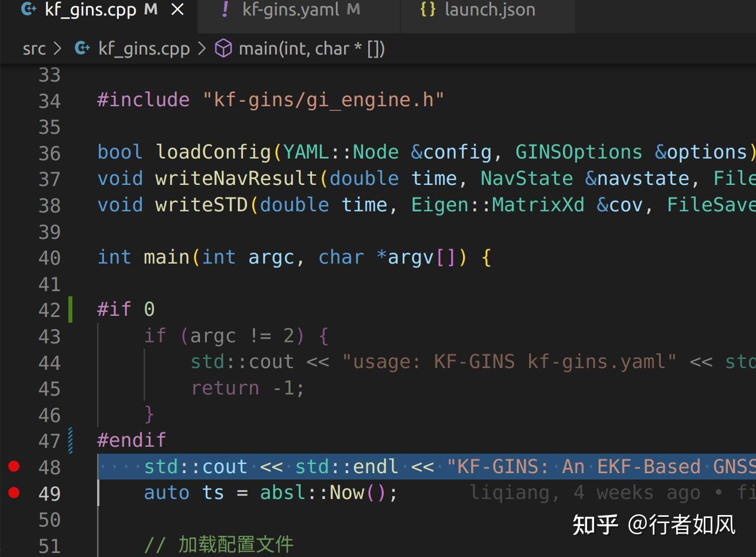Click the M modified indicator on kf_gins.cpp tab

(x=151, y=9)
